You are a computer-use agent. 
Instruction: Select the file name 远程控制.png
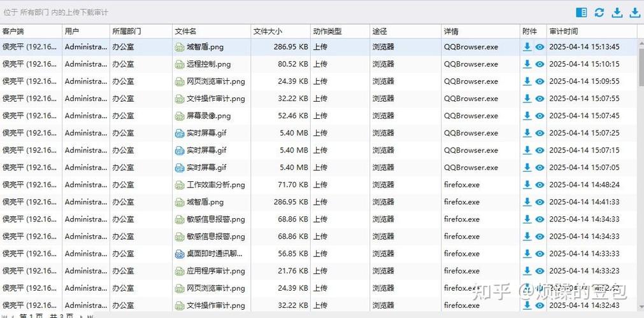pos(209,64)
